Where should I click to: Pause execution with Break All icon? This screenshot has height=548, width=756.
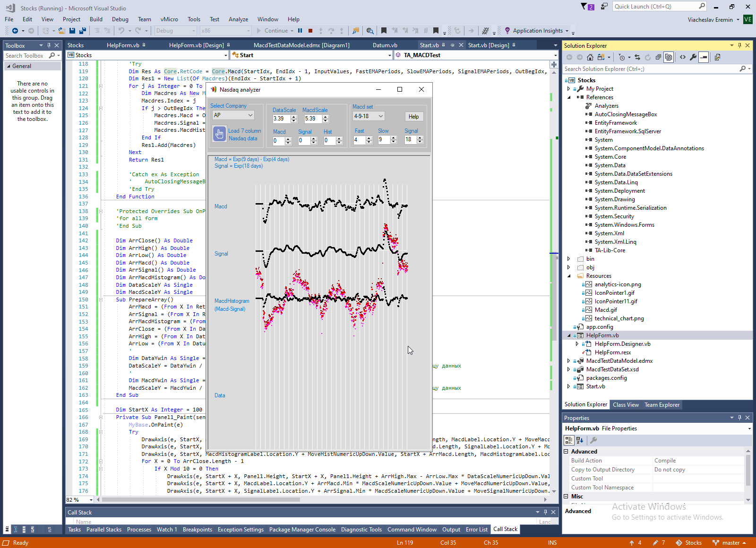click(x=300, y=31)
